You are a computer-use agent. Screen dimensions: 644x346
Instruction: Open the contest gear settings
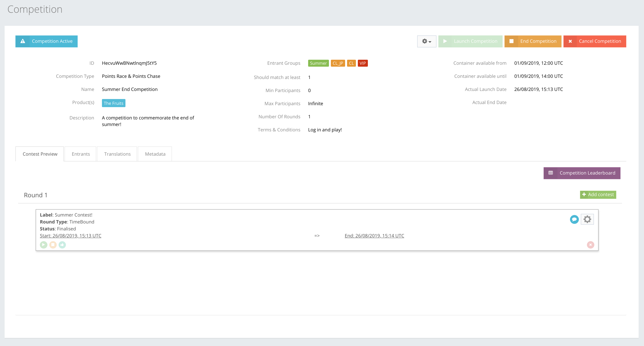click(587, 219)
